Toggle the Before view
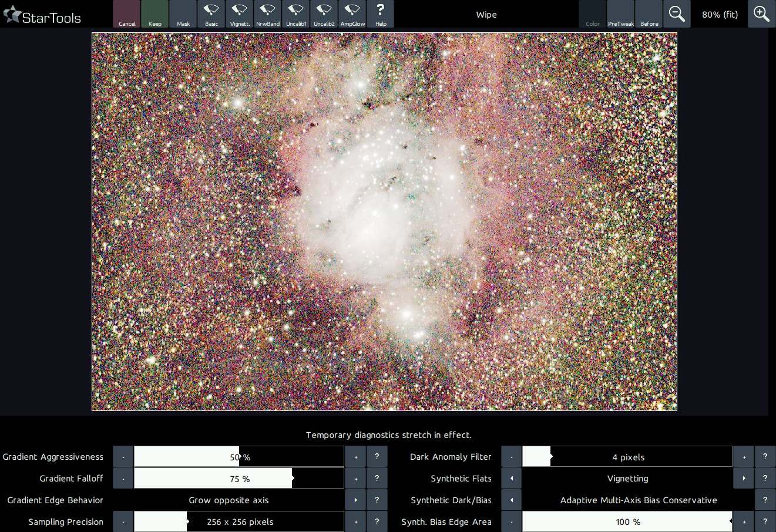This screenshot has width=776, height=532. click(x=649, y=14)
